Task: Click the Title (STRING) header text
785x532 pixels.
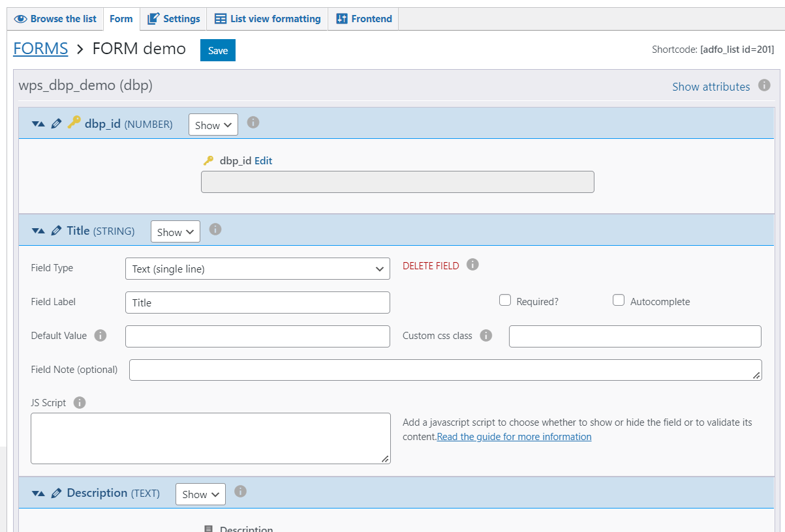Action: click(x=100, y=231)
